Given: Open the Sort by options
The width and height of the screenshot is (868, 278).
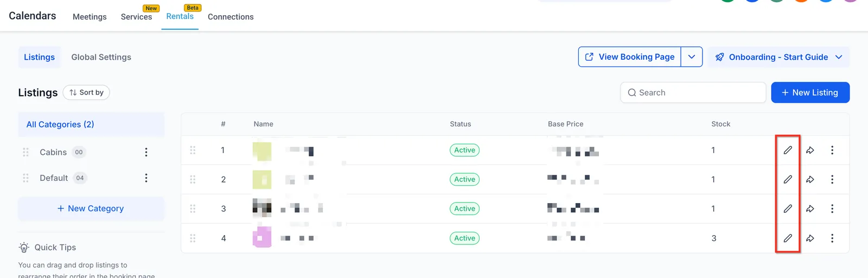Looking at the screenshot, I should pos(86,92).
